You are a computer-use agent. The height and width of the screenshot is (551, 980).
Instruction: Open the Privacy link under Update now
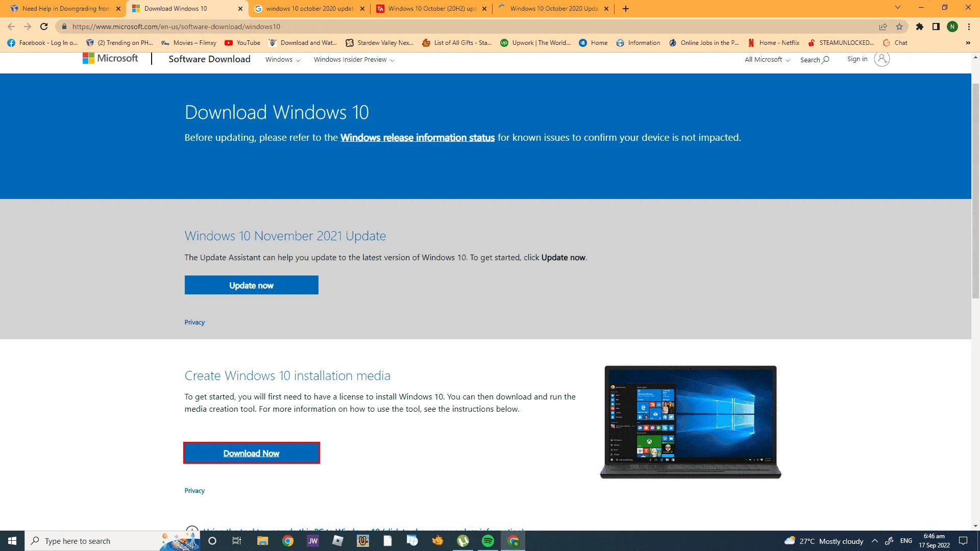(x=194, y=322)
